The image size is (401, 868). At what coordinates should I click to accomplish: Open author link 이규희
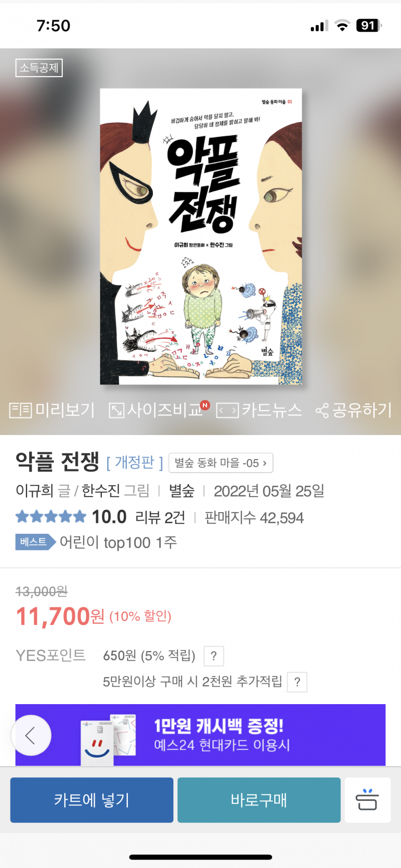pyautogui.click(x=35, y=491)
